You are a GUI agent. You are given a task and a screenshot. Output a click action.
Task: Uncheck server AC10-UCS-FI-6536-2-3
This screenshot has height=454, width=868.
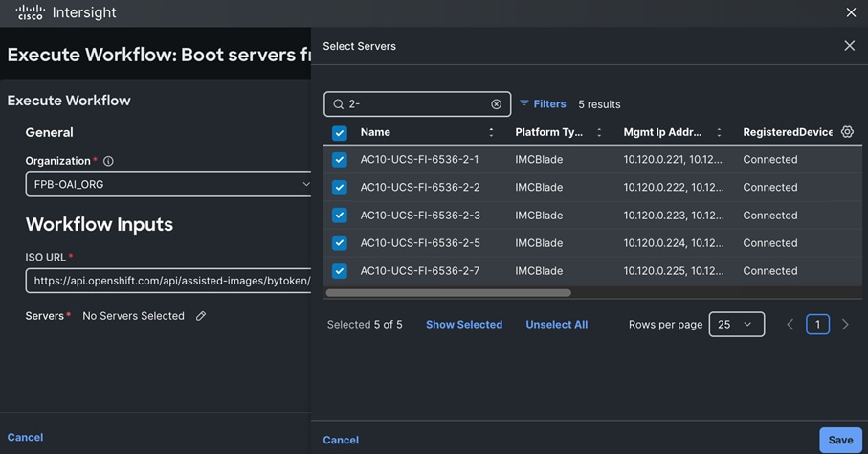pos(340,216)
